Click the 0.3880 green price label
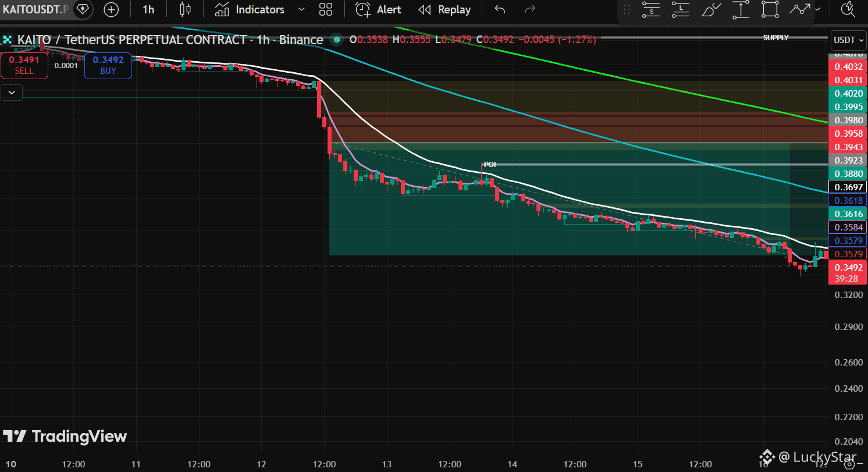The height and width of the screenshot is (472, 868). (848, 174)
